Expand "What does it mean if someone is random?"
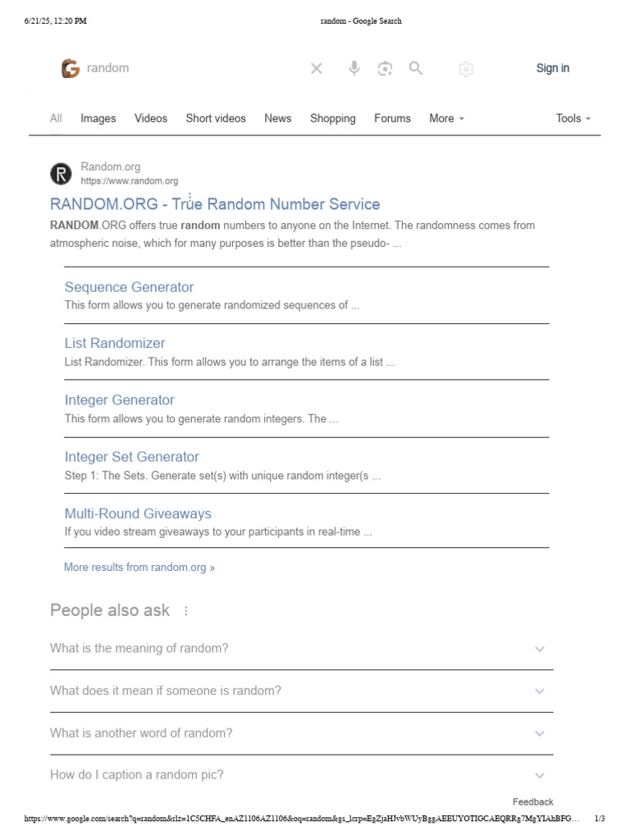This screenshot has height=840, width=630. tap(539, 692)
